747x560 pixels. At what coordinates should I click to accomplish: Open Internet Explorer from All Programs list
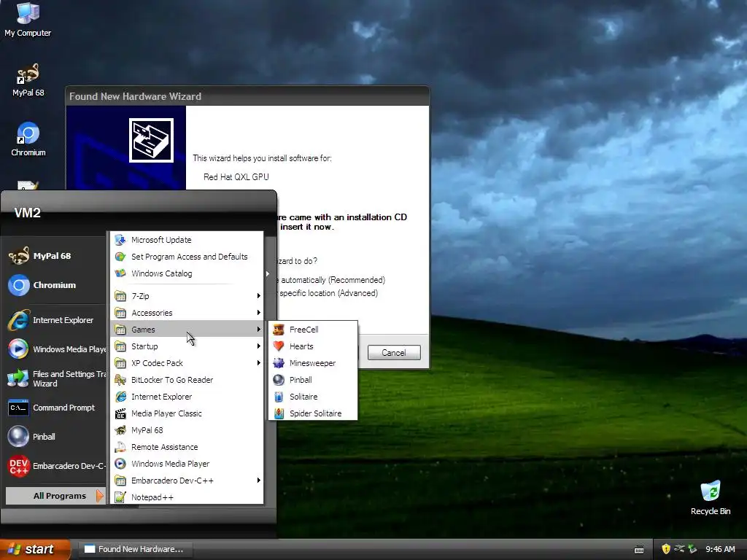click(187, 397)
